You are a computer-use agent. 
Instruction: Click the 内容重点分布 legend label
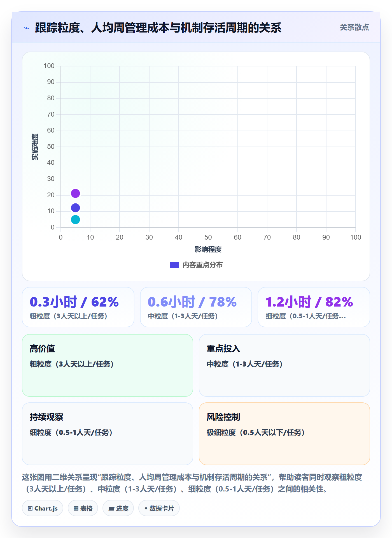[x=202, y=265]
